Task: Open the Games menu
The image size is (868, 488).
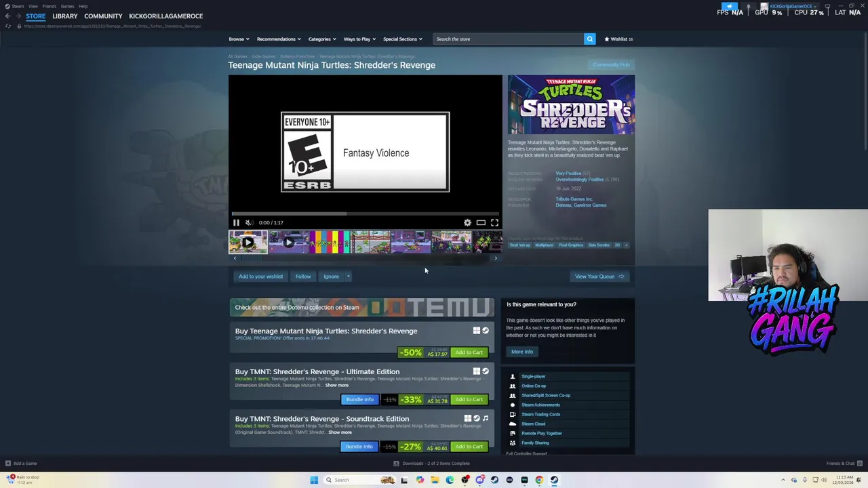Action: (67, 6)
